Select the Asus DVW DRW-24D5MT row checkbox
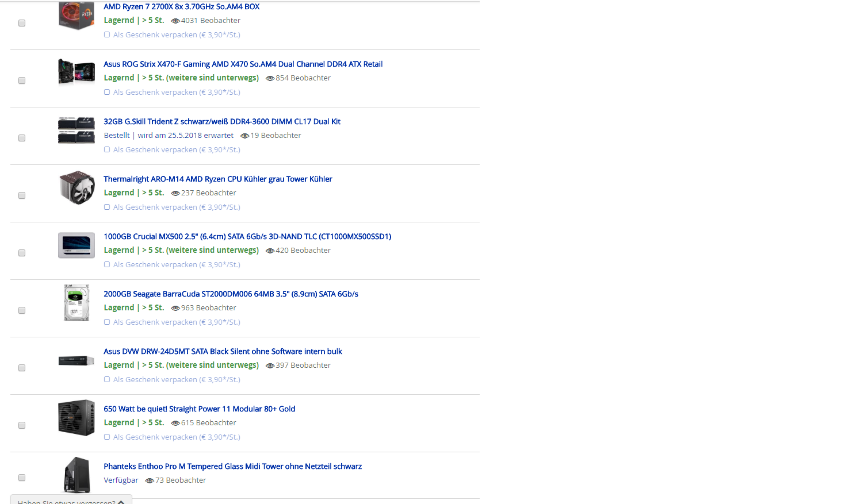853x504 pixels. pos(22,368)
